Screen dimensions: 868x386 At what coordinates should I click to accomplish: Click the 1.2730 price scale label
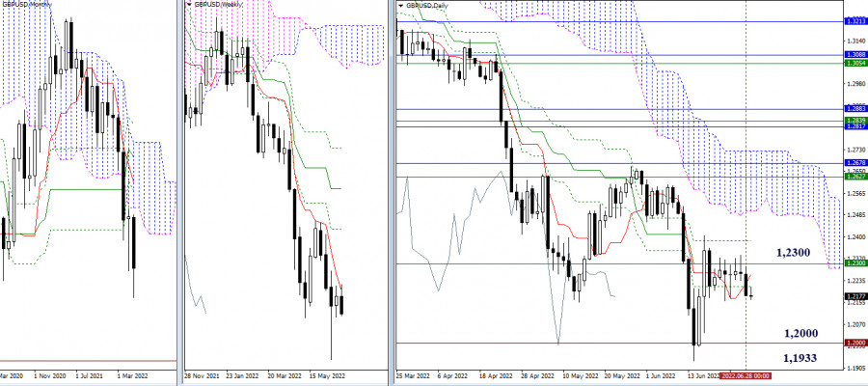click(x=854, y=150)
